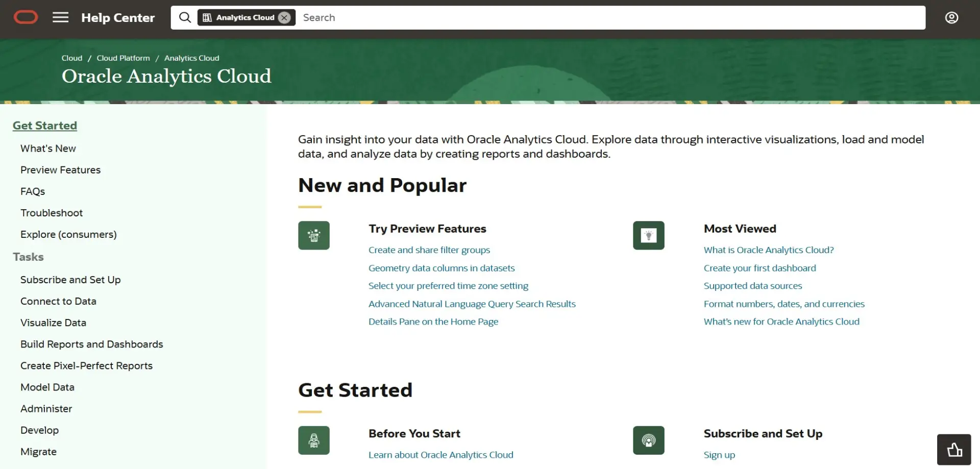Go to Cloud Platform breadcrumb
This screenshot has width=980, height=469.
point(124,58)
